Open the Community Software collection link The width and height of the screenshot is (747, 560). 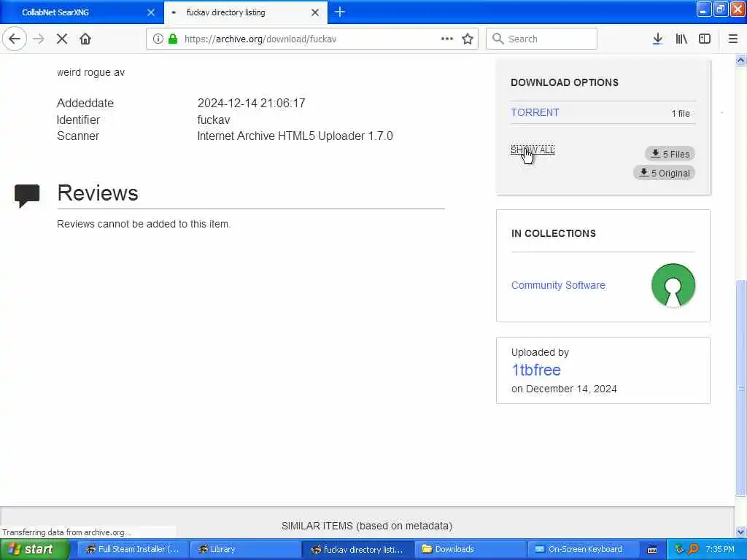[x=558, y=285]
